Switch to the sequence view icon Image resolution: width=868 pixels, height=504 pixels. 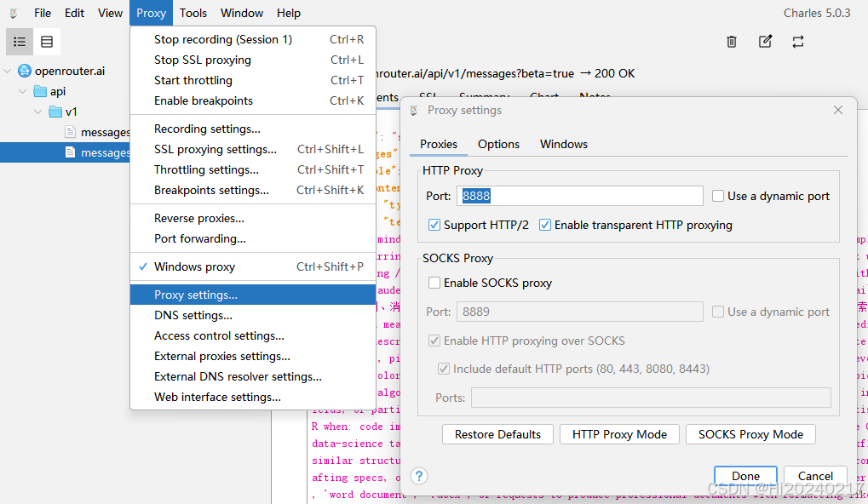click(x=47, y=42)
